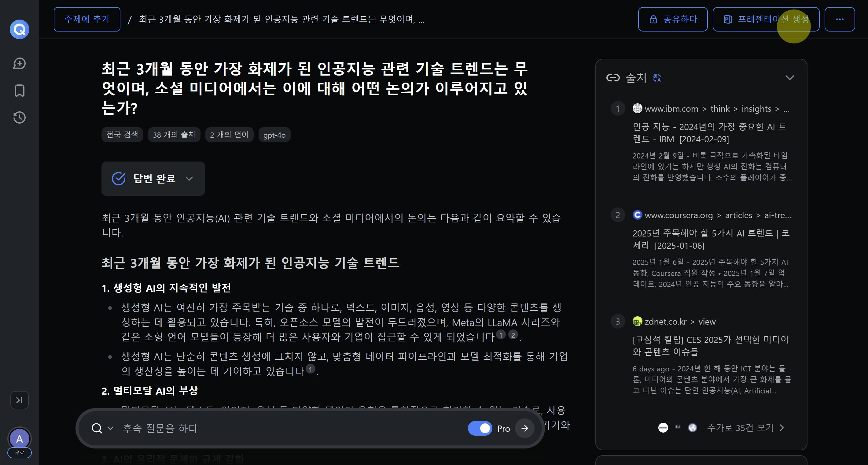Open user avatar 'A' profile

(x=19, y=439)
